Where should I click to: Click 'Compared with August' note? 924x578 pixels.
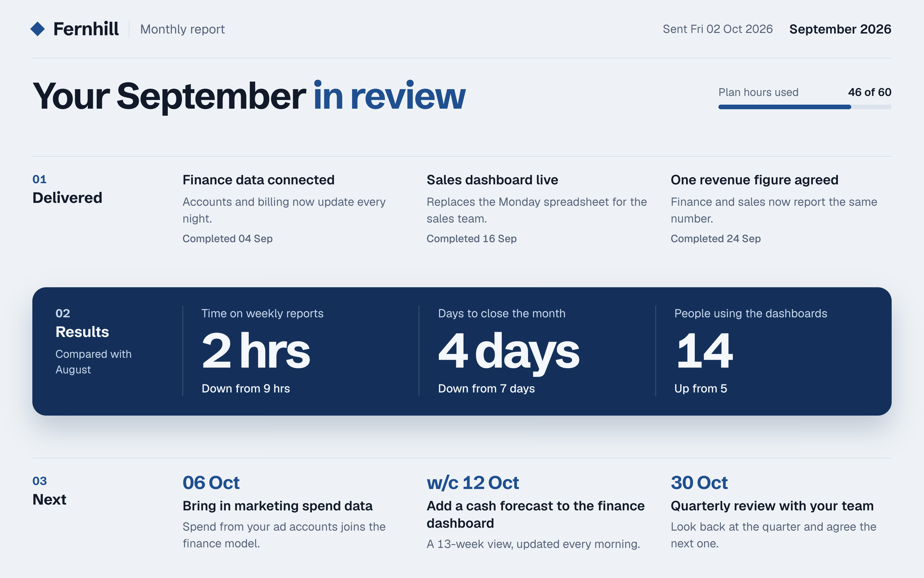pyautogui.click(x=94, y=362)
